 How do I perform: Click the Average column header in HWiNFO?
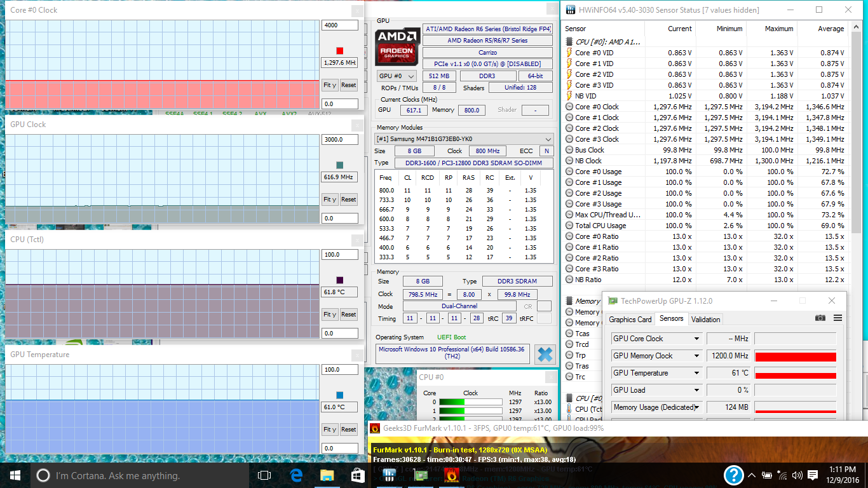coord(823,29)
